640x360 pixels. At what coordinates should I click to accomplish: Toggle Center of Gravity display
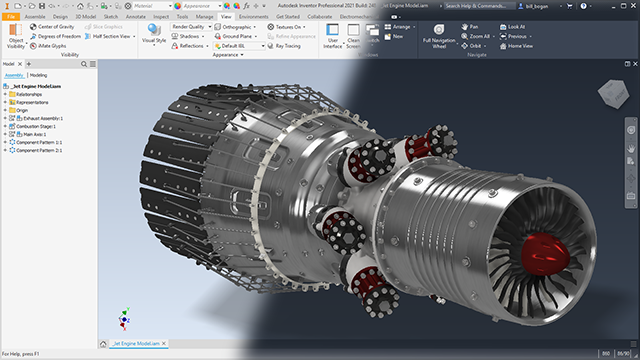coord(52,27)
